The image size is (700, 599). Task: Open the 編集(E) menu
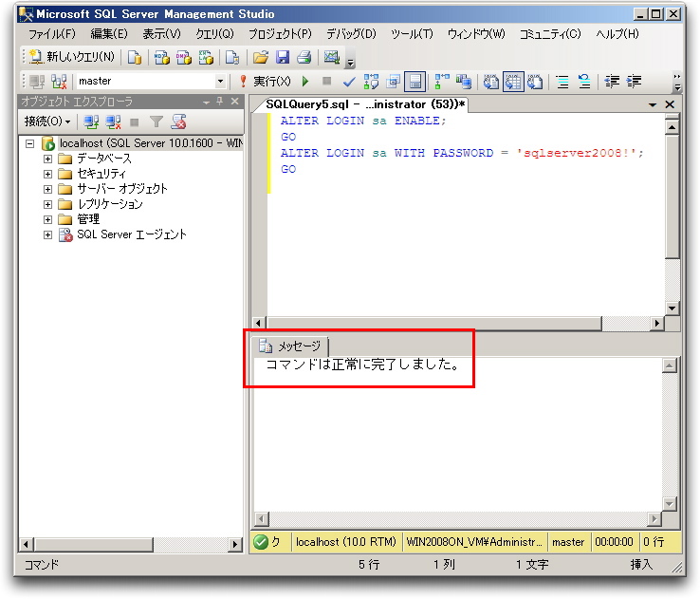tap(109, 34)
